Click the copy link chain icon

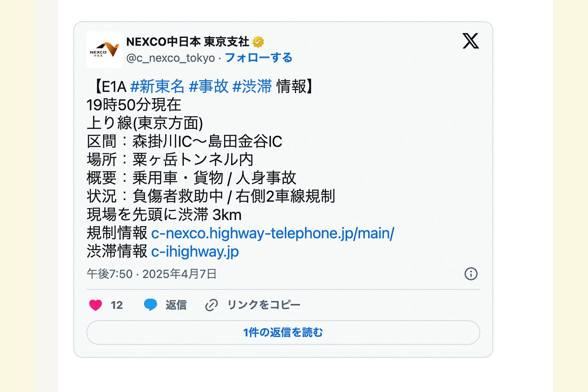point(211,304)
